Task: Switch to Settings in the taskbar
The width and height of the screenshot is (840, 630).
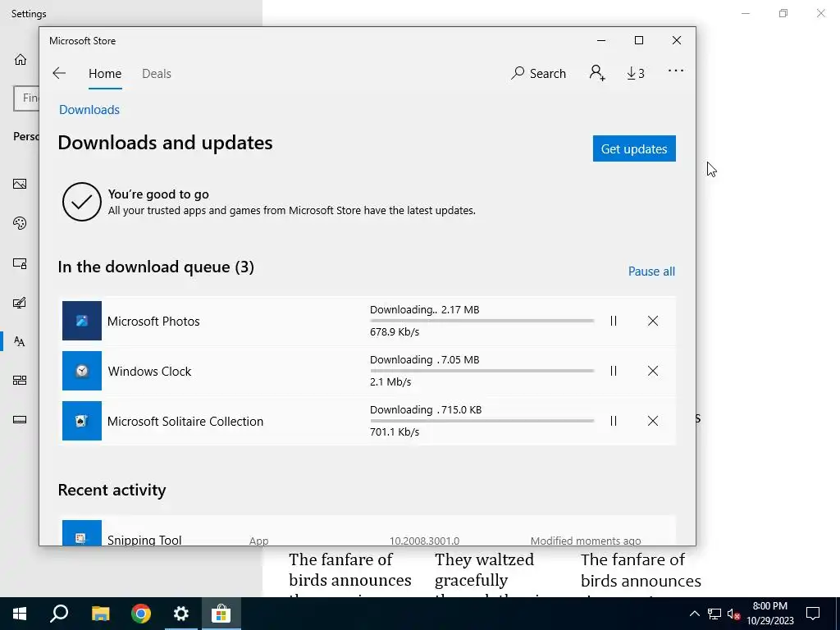Action: (181, 614)
